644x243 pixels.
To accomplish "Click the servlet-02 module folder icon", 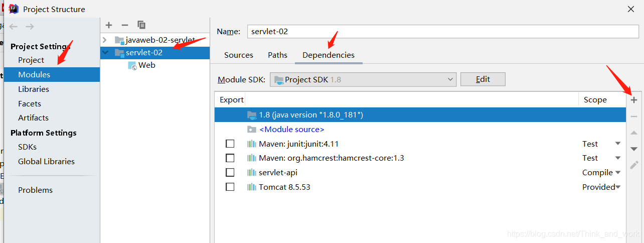I will click(x=119, y=52).
